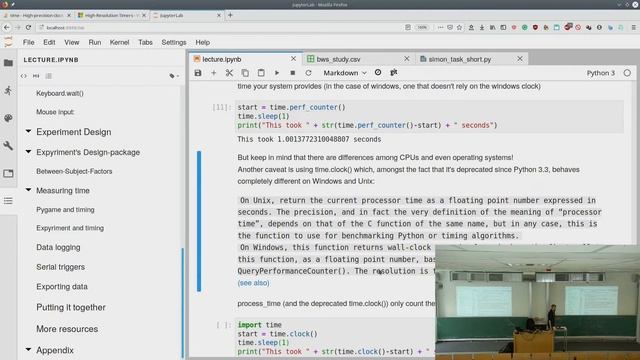Open the file browser sidebar panel

tap(8, 63)
